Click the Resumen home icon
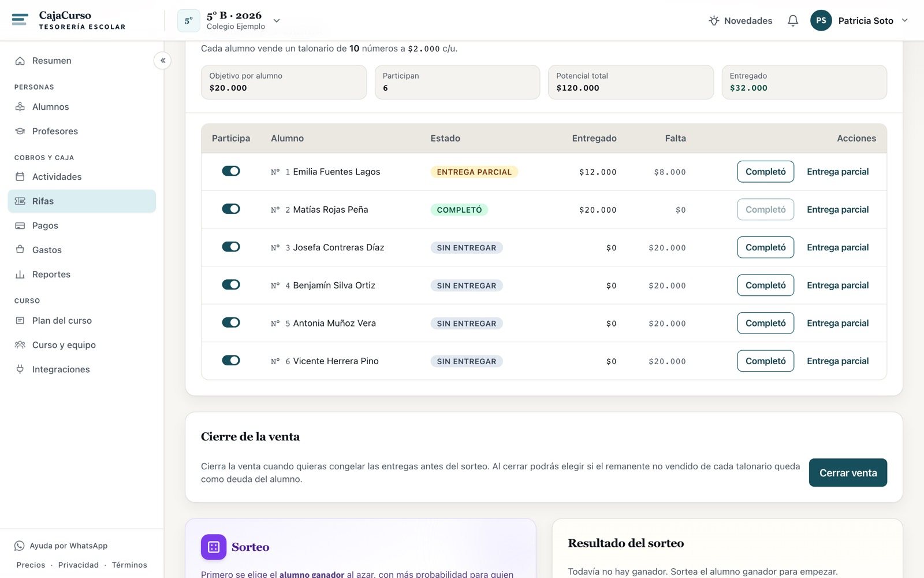This screenshot has height=578, width=924. pyautogui.click(x=20, y=61)
